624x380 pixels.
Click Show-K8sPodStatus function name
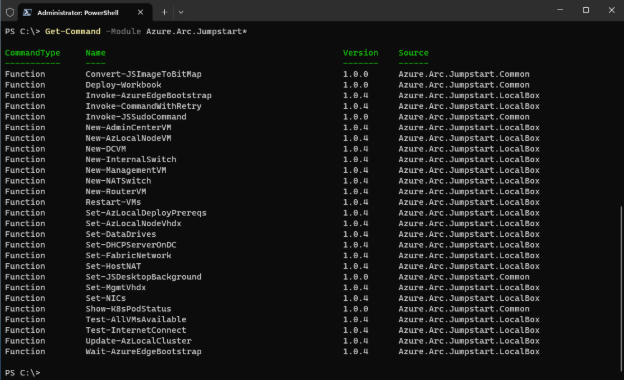(128, 309)
